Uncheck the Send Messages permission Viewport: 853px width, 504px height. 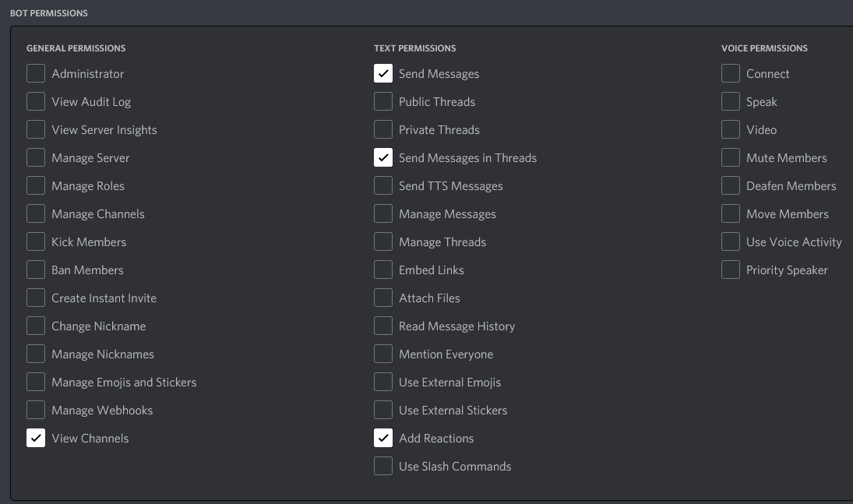382,73
